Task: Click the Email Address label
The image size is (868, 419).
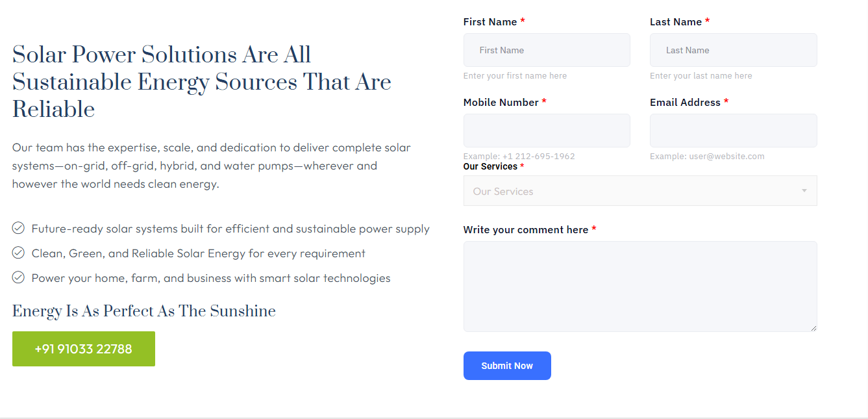Action: pos(685,103)
